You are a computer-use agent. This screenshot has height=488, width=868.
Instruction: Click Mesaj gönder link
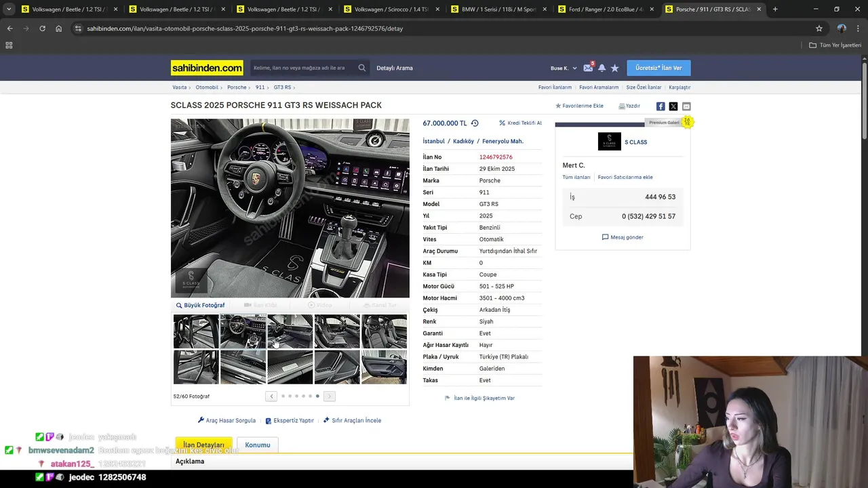(623, 237)
